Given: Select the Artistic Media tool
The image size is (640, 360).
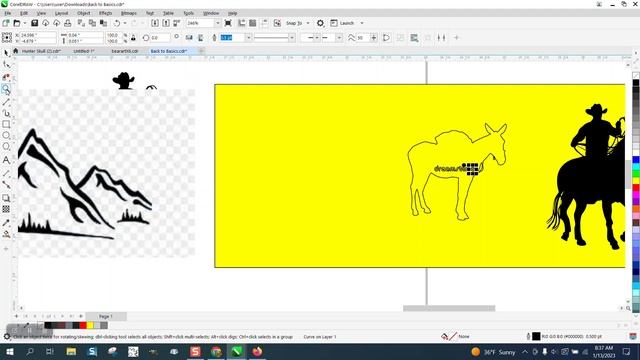Looking at the screenshot, I should (6, 113).
